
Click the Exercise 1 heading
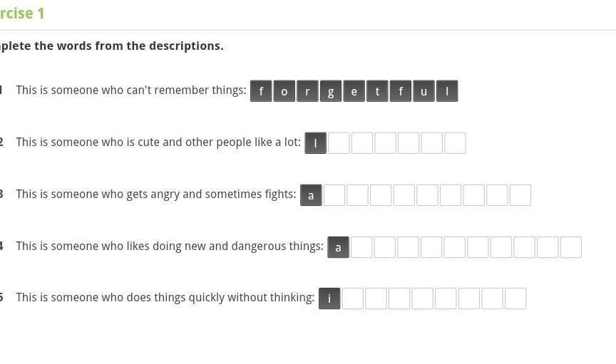tap(22, 14)
